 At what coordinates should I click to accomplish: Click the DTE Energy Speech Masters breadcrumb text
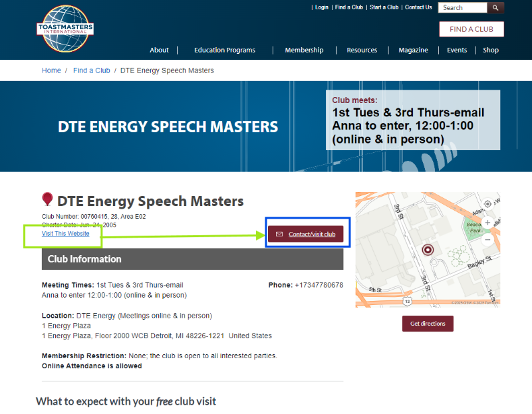(x=167, y=70)
